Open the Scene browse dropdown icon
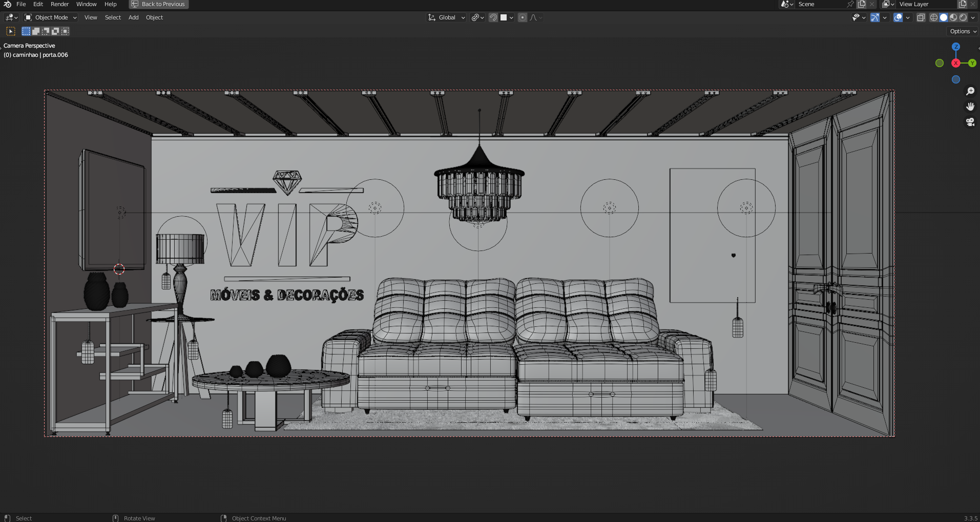 [x=787, y=4]
